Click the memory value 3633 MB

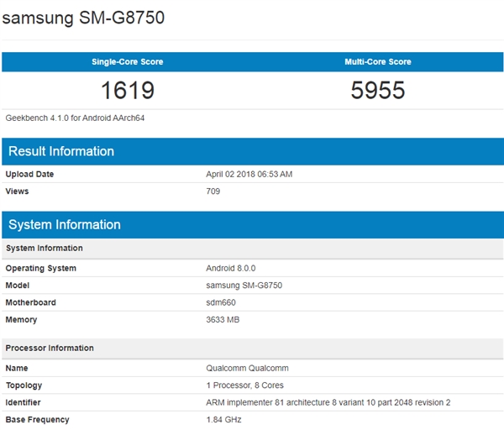coord(223,320)
